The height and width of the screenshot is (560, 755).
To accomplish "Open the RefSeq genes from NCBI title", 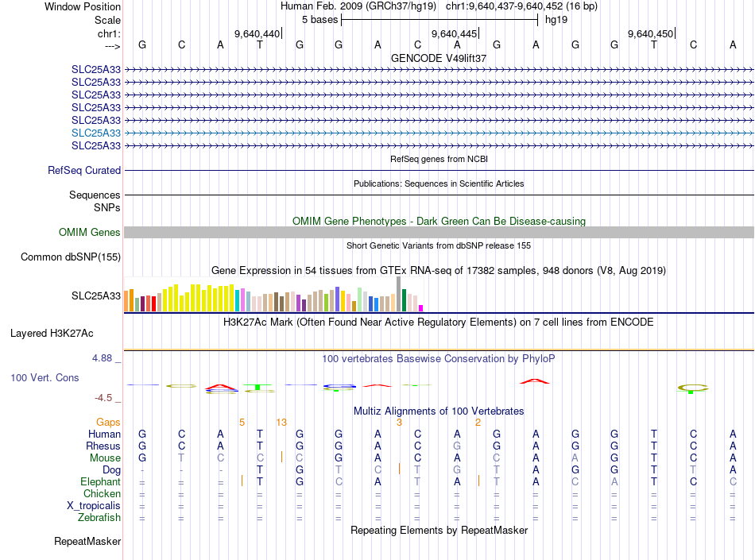I will [x=439, y=159].
